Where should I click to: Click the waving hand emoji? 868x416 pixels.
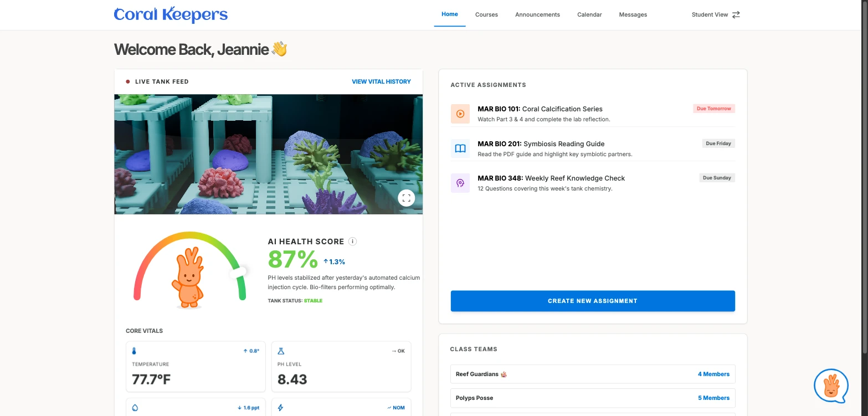279,49
